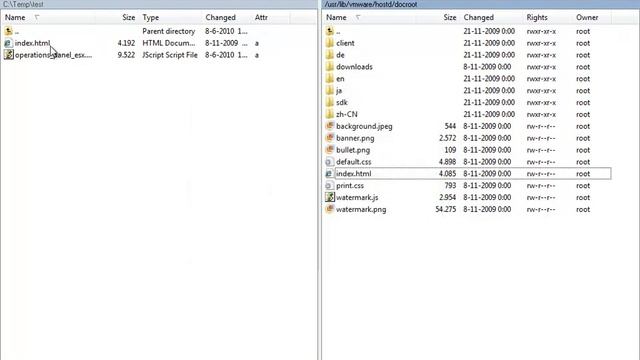Click the downloads folder icon

click(x=329, y=67)
